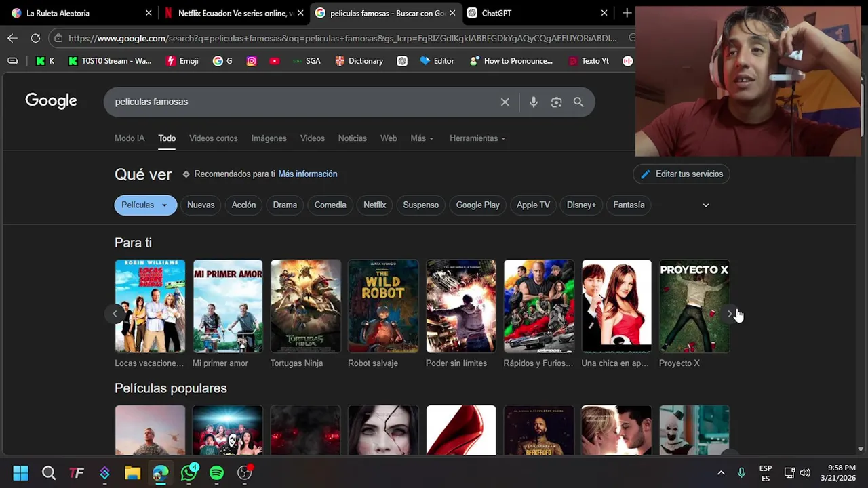
Task: Go back with the browser back arrow
Action: [12, 38]
